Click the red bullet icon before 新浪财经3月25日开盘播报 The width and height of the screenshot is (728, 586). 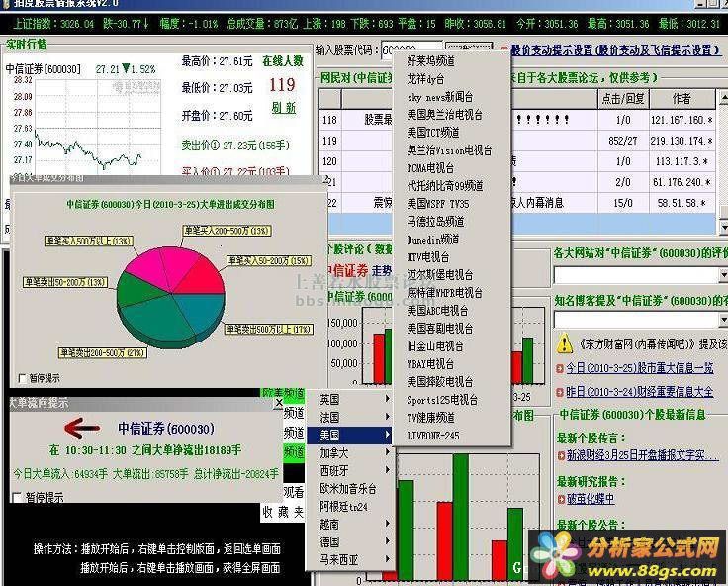coord(561,455)
